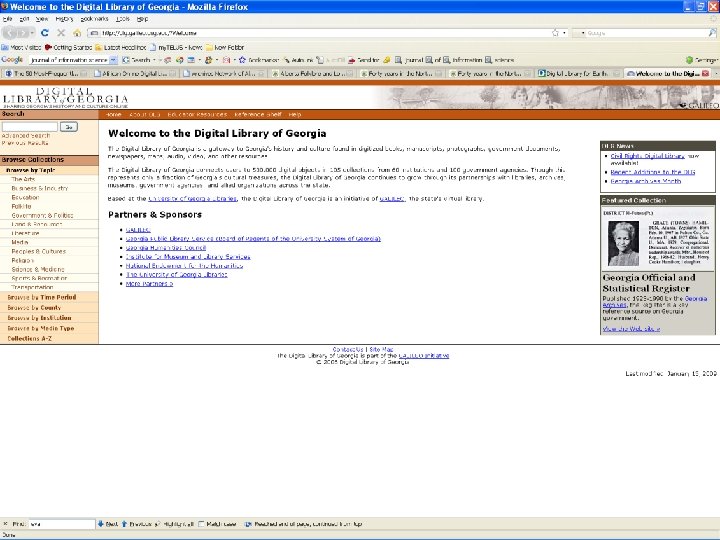Open the Educator Resources navigation item
Viewport: 720px width, 540px height.
coord(197,114)
